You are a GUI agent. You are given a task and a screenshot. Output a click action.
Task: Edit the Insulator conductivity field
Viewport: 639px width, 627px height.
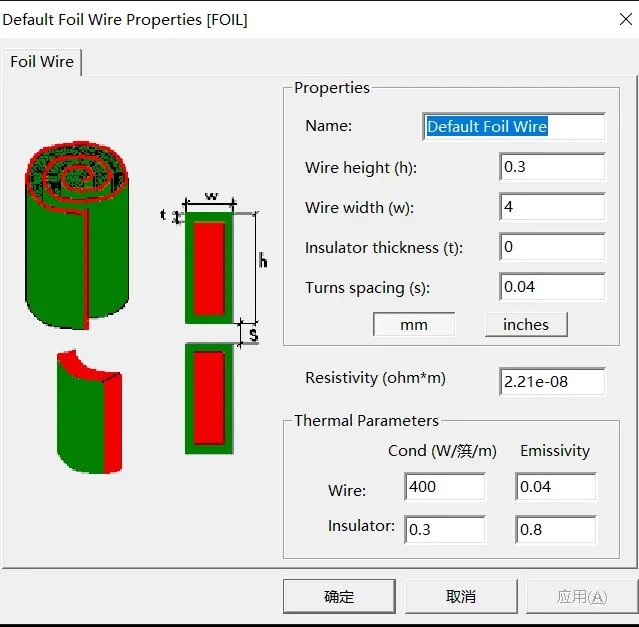(x=445, y=529)
